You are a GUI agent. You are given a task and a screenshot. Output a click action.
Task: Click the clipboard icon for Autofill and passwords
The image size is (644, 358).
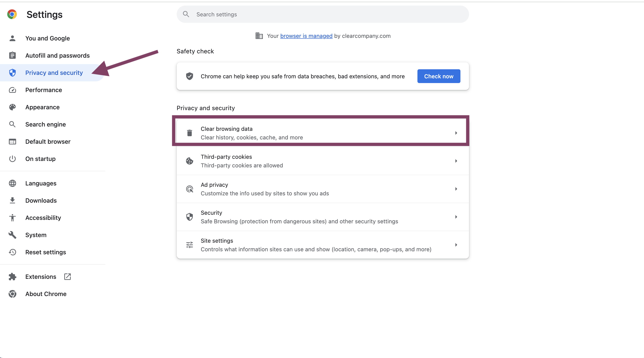coord(12,55)
